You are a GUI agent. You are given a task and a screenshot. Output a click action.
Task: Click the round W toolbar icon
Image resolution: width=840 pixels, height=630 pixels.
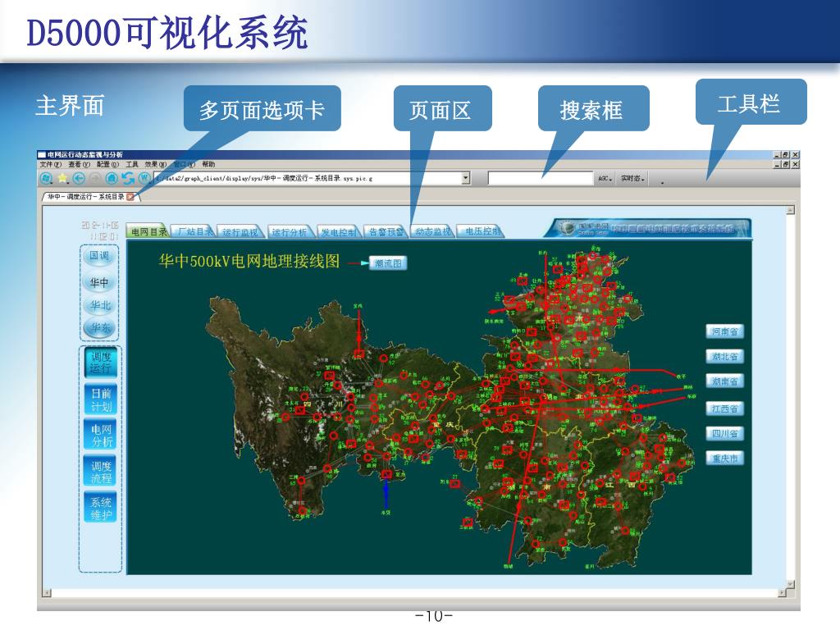pos(144,178)
